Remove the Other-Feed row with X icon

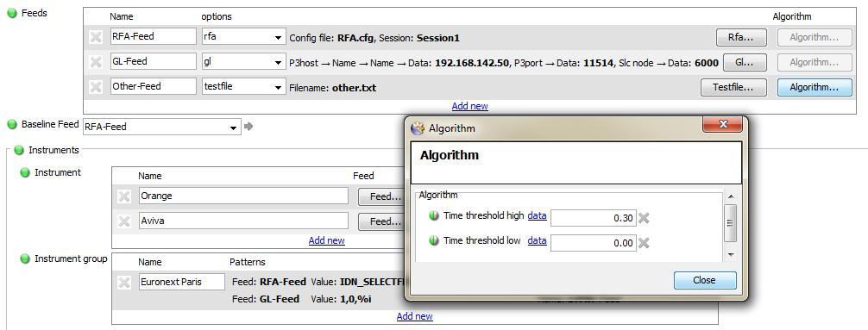(96, 87)
